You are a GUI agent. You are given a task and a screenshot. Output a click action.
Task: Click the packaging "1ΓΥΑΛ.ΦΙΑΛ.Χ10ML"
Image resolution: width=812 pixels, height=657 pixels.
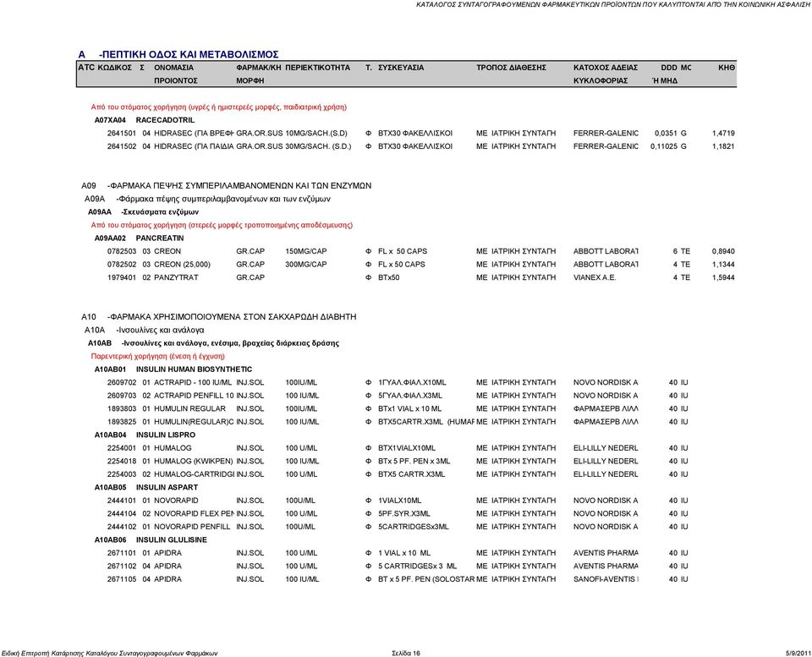(412, 382)
